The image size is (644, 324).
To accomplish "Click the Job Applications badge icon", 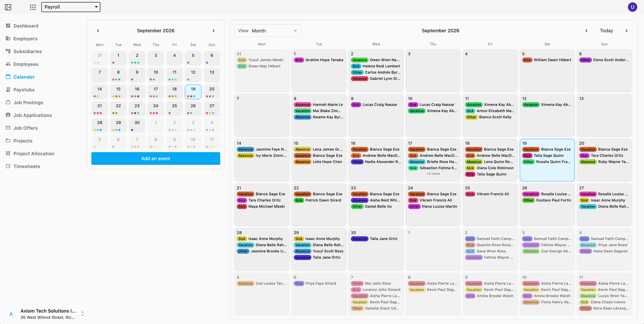I will point(8,115).
